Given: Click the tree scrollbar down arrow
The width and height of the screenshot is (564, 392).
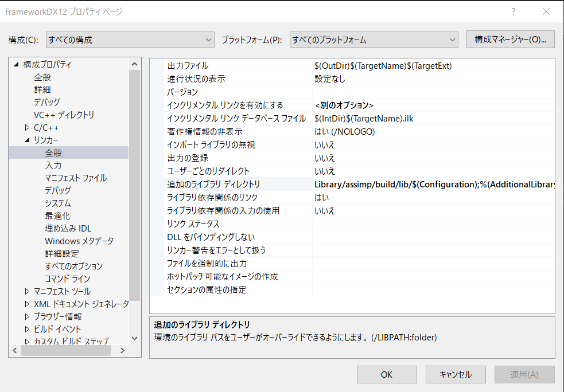Looking at the screenshot, I should [134, 338].
